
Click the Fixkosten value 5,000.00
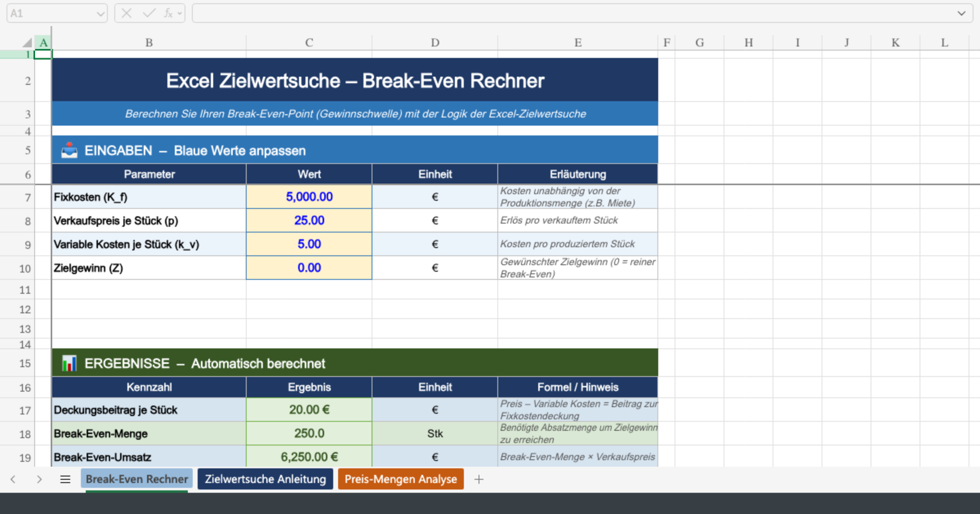pos(309,197)
